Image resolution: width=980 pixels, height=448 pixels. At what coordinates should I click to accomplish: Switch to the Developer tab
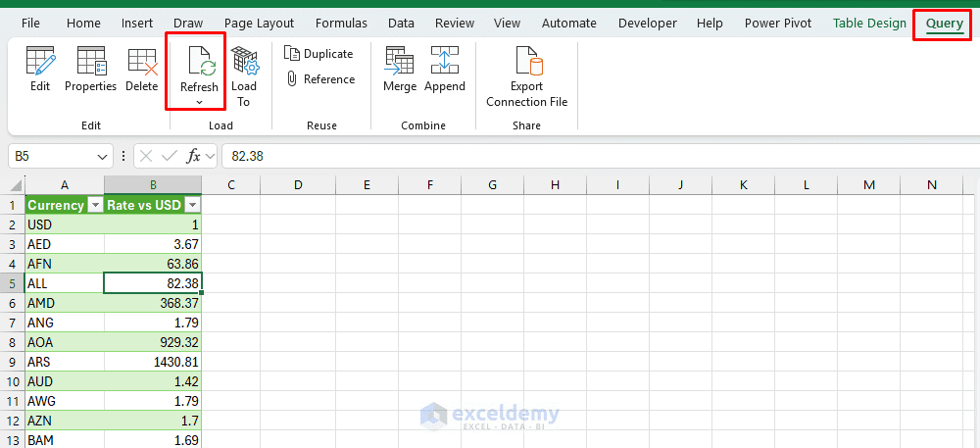(x=648, y=24)
